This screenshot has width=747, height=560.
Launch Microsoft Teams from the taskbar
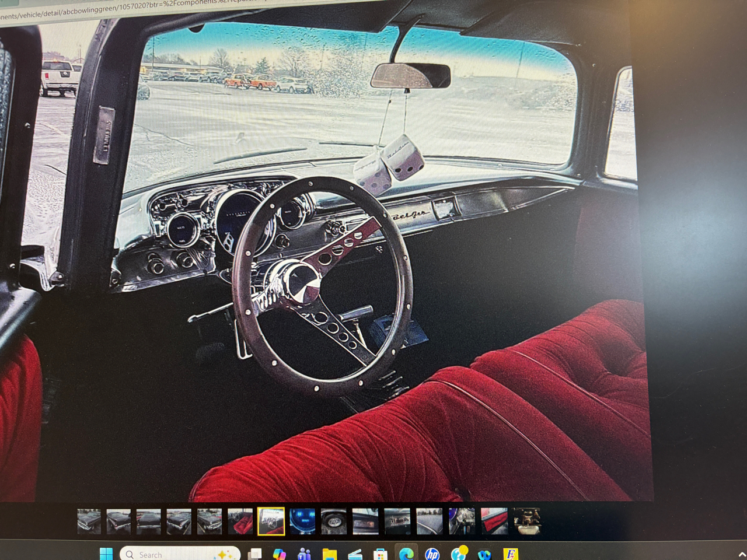tap(304, 554)
